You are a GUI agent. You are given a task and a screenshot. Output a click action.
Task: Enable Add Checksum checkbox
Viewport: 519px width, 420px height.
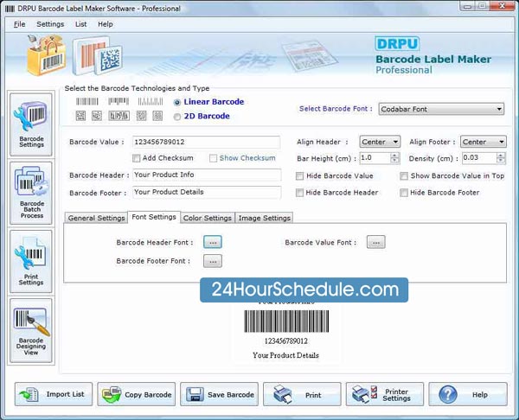(136, 158)
